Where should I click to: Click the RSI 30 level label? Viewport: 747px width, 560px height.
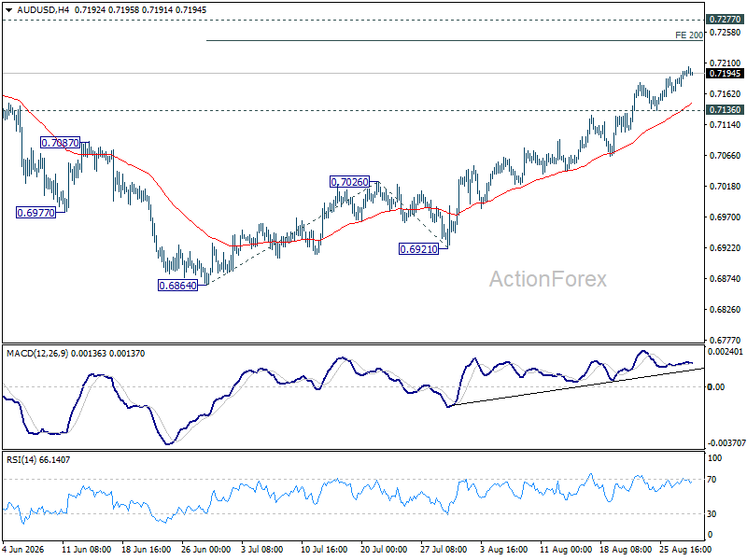[712, 514]
